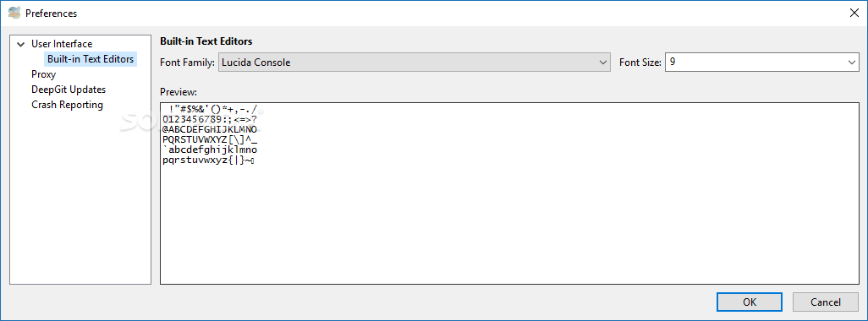This screenshot has width=868, height=321.
Task: Close the Preferences dialog window
Action: coord(854,13)
